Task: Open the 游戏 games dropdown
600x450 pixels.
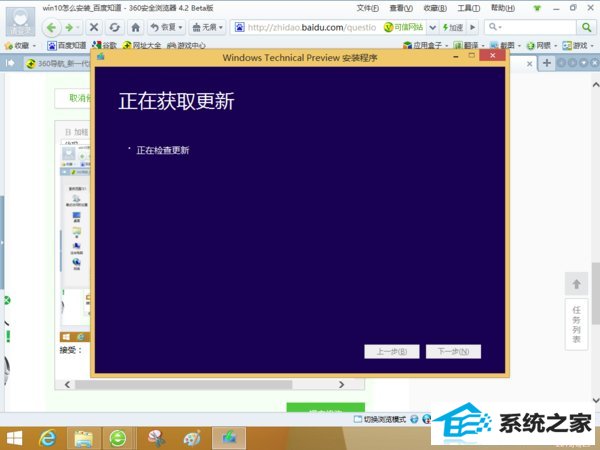Action: click(578, 46)
